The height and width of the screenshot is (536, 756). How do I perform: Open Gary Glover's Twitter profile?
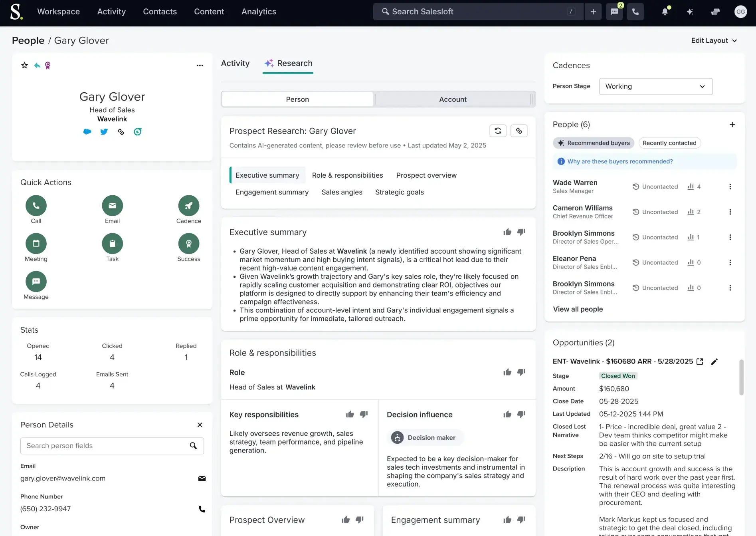point(104,132)
